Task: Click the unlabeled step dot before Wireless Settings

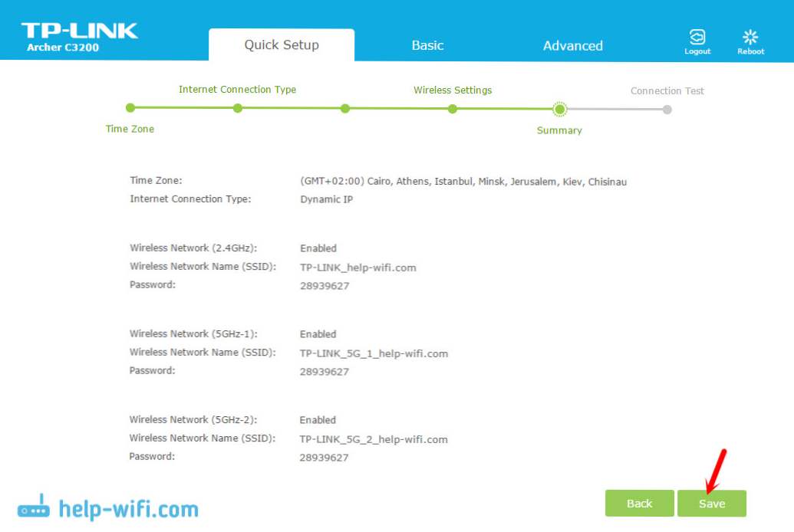Action: 345,108
